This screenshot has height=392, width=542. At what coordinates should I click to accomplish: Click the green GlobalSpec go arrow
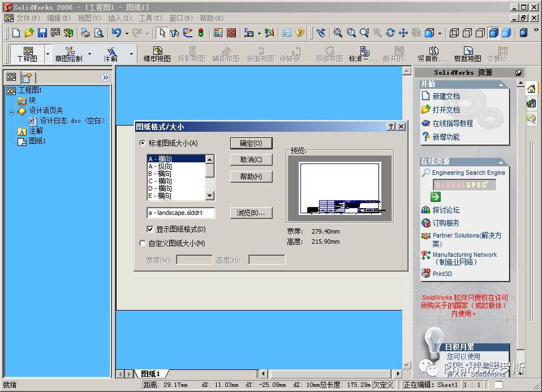[x=436, y=197]
